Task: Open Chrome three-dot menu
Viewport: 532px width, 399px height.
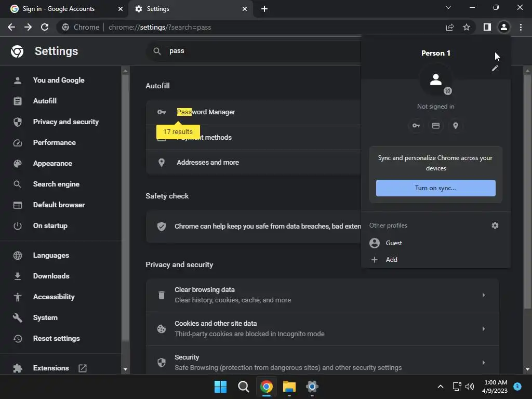Action: tap(521, 27)
